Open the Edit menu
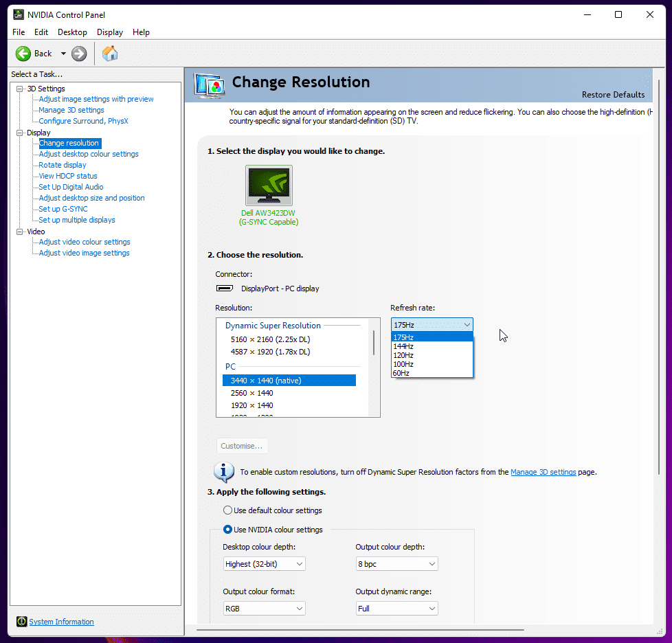 click(x=41, y=32)
